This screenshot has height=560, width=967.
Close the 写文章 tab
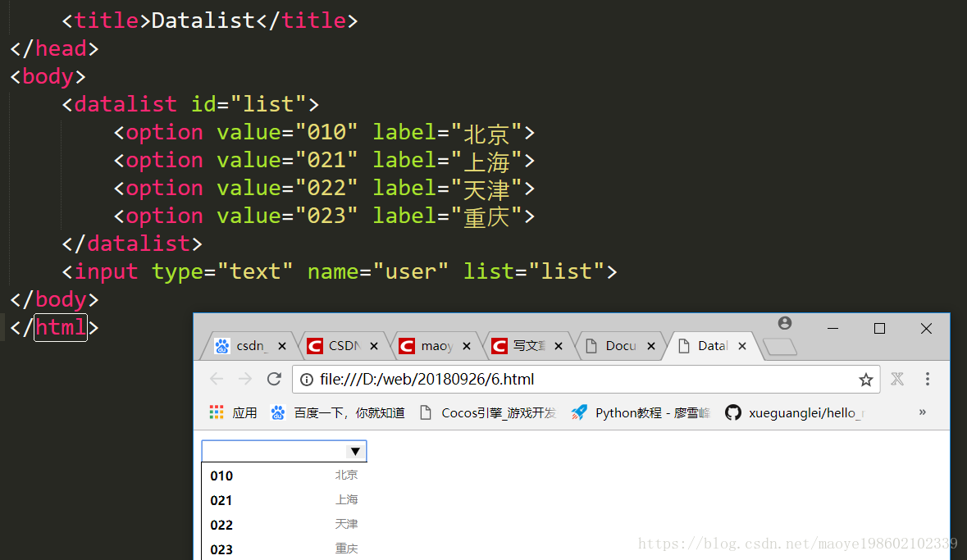point(558,346)
